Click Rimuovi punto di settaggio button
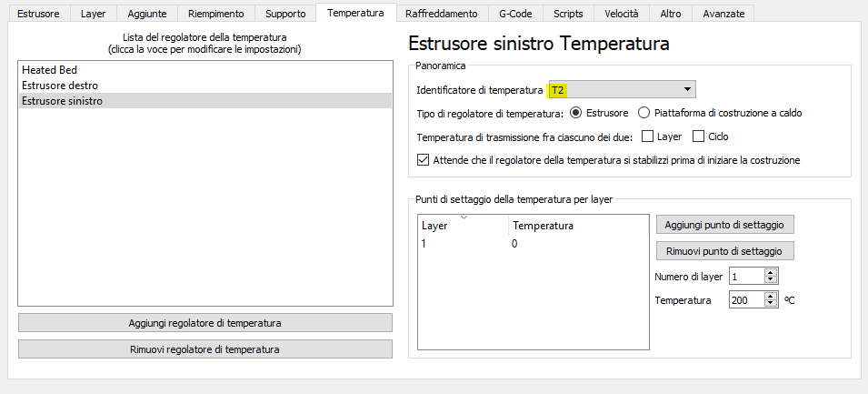 pyautogui.click(x=724, y=250)
